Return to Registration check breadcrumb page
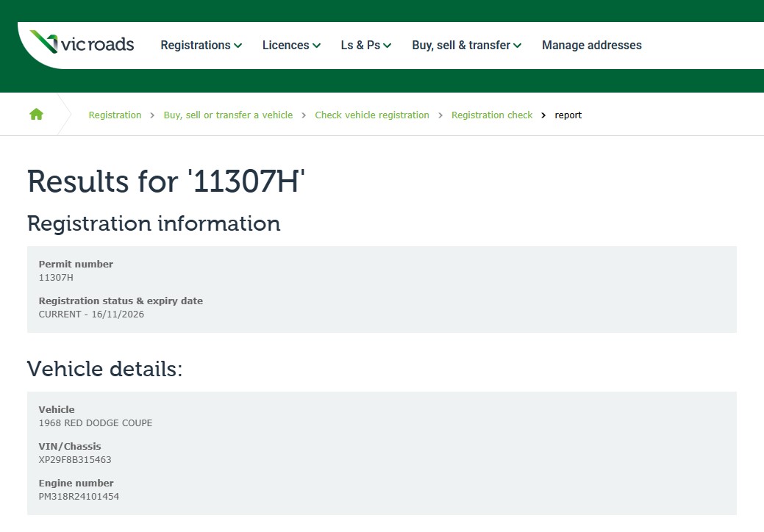Image resolution: width=764 pixels, height=532 pixels. [x=491, y=115]
